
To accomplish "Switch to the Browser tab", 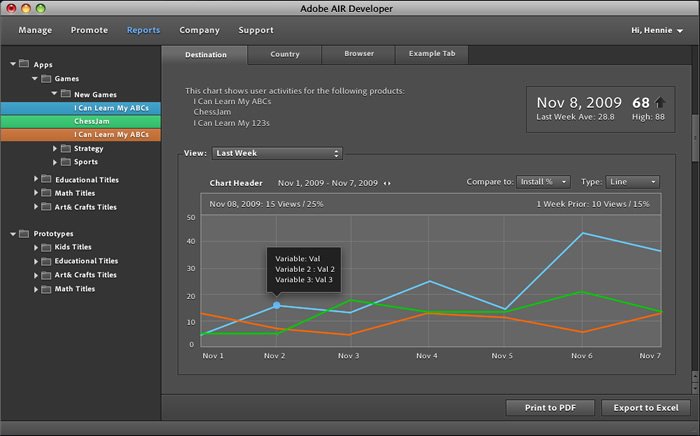I will point(358,54).
